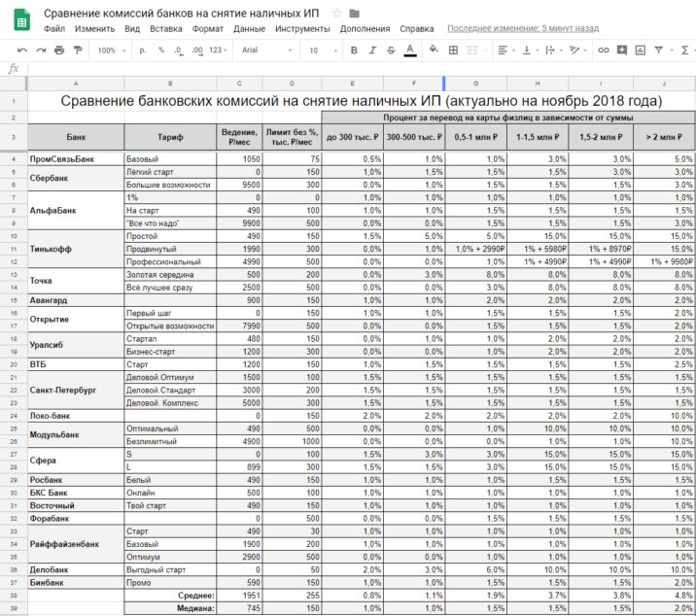Insert a comment
Viewport: 696px width, 616px height.
click(x=622, y=51)
